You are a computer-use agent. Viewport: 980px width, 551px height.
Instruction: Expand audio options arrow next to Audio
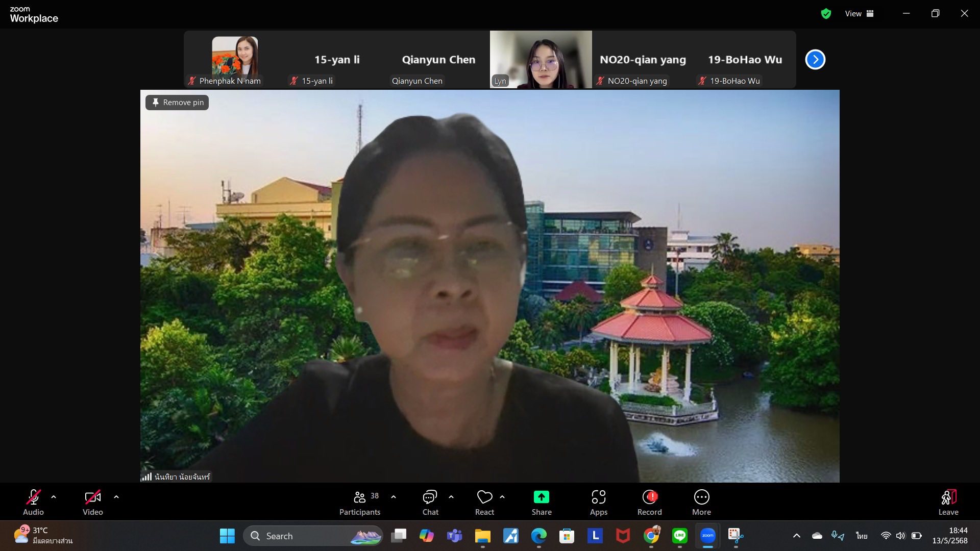[54, 497]
